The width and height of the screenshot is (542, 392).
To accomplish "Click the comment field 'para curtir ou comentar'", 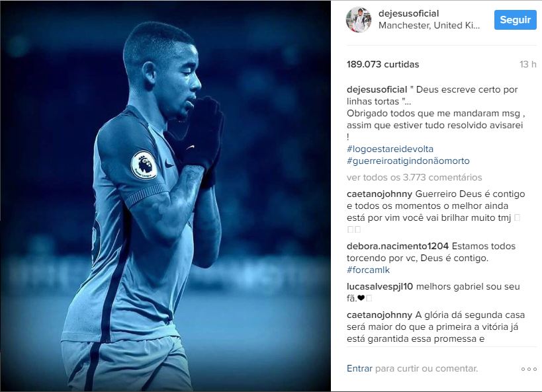I will click(x=427, y=368).
